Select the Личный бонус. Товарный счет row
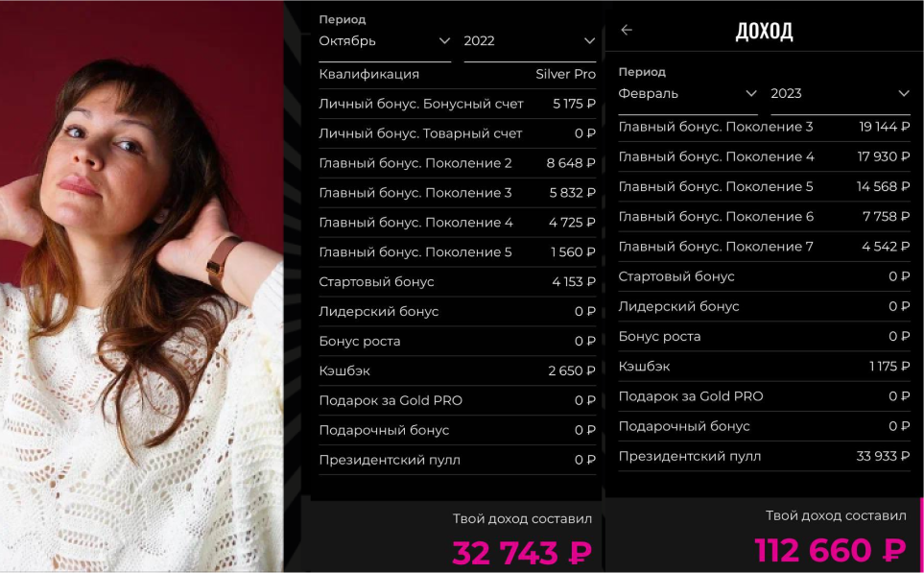The height and width of the screenshot is (573, 924). [458, 133]
